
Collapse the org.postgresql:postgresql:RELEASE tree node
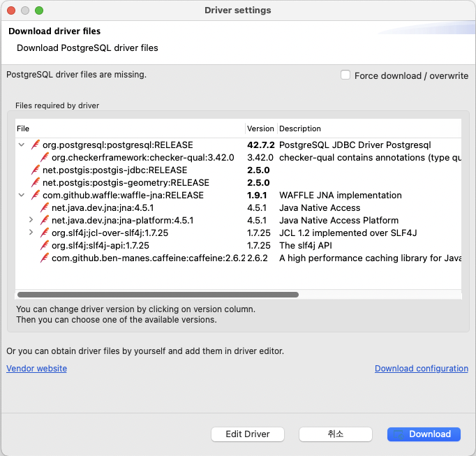point(22,145)
